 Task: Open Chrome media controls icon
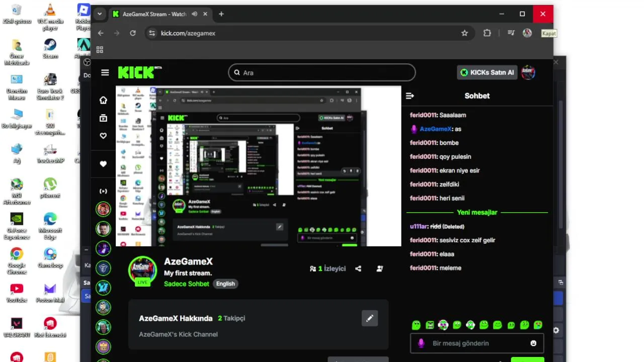[x=511, y=33]
